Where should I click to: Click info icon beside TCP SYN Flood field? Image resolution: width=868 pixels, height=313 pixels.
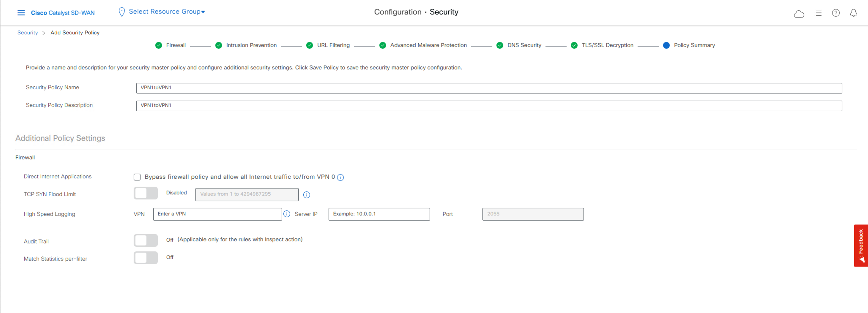click(x=306, y=195)
